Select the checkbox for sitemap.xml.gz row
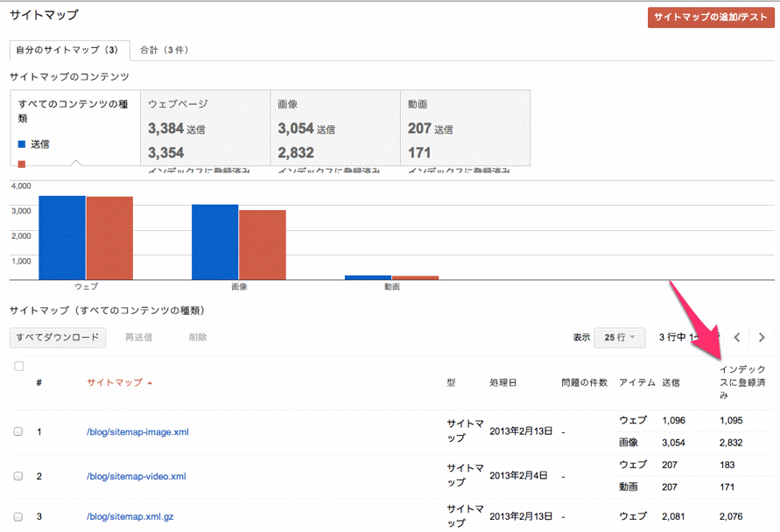 click(x=18, y=516)
